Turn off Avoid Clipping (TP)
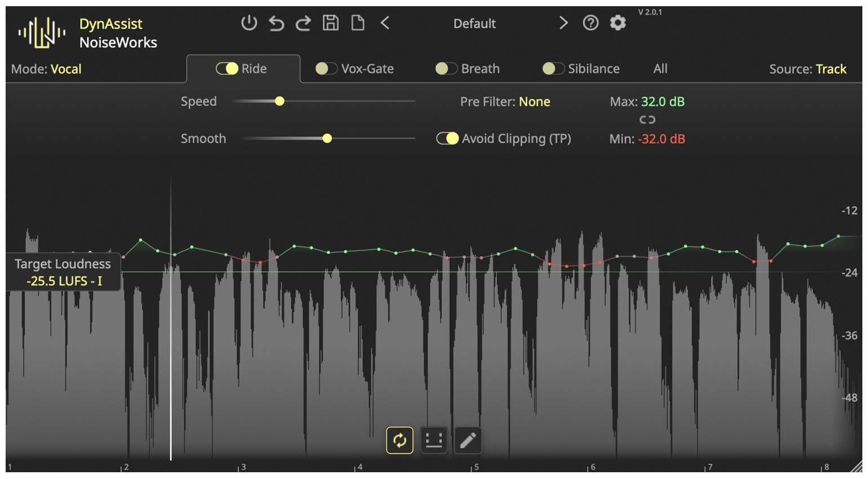Viewport: 868px width, 479px height. pos(448,139)
